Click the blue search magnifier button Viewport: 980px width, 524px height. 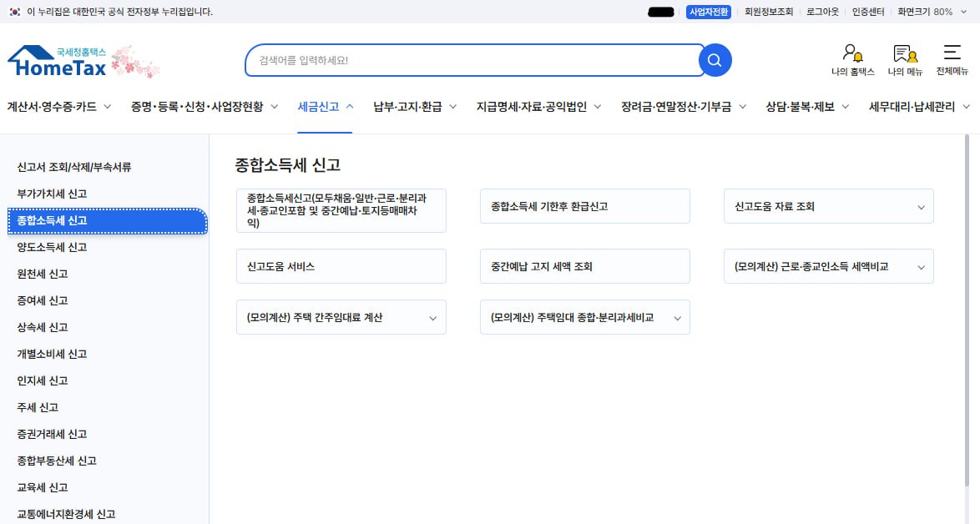click(715, 60)
